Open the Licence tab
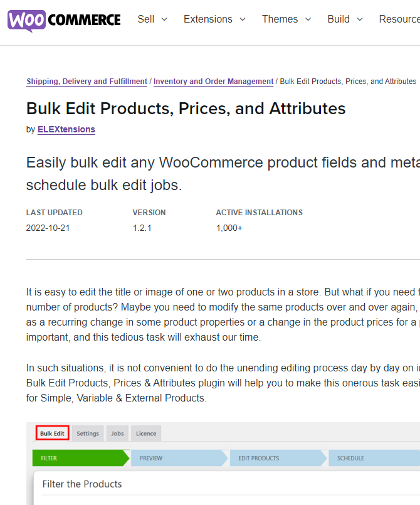This screenshot has width=420, height=505. click(x=145, y=433)
